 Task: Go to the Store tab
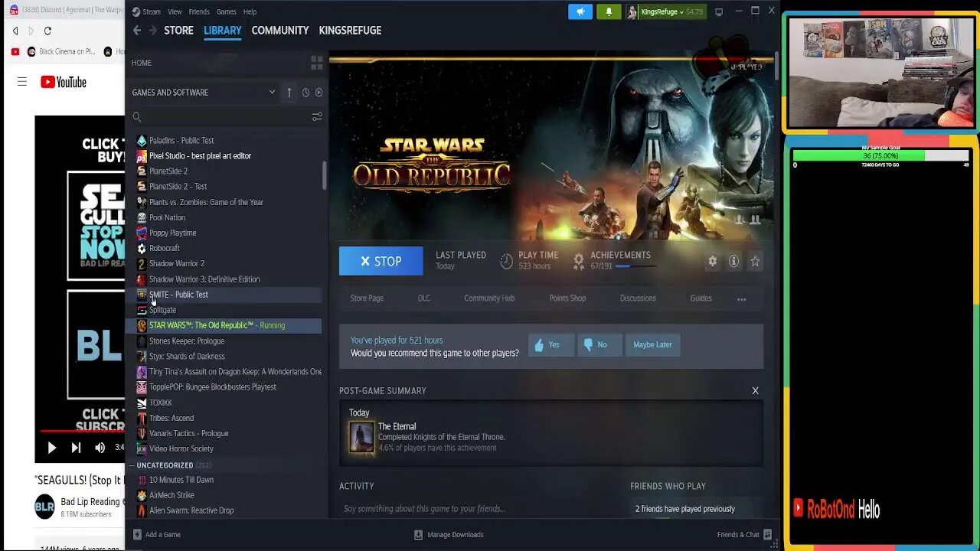point(178,31)
